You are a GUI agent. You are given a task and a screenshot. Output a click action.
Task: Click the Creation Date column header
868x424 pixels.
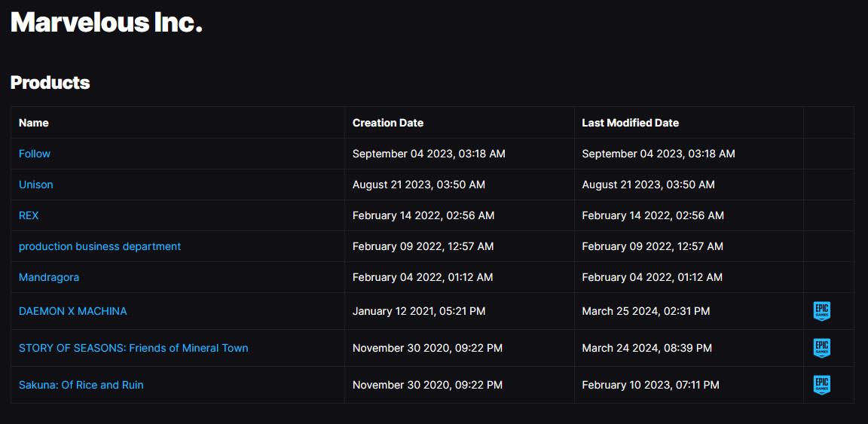[388, 123]
